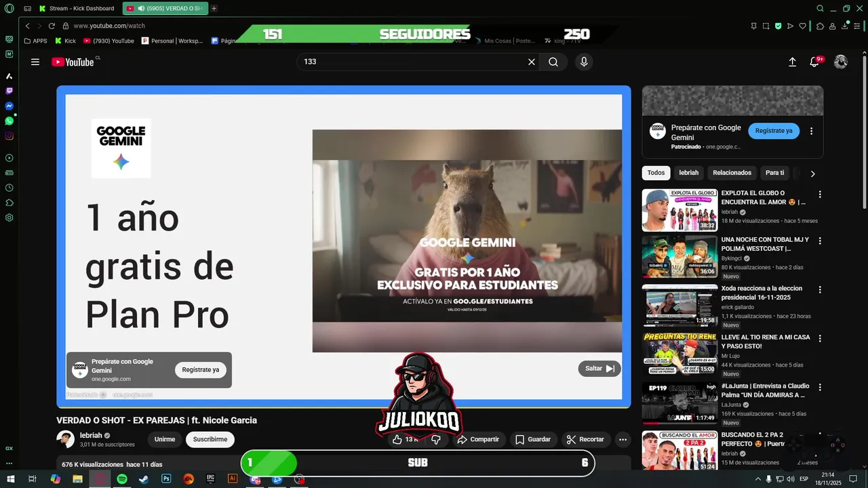Viewport: 868px width, 488px height.
Task: Open options for BUSCANDO EL 2 PA 2 video
Action: (820, 436)
